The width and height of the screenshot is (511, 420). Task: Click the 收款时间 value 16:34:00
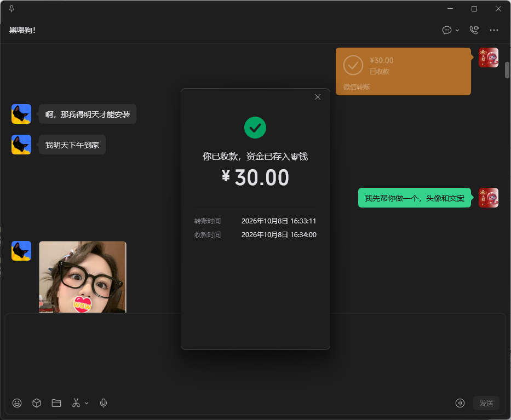pyautogui.click(x=279, y=234)
